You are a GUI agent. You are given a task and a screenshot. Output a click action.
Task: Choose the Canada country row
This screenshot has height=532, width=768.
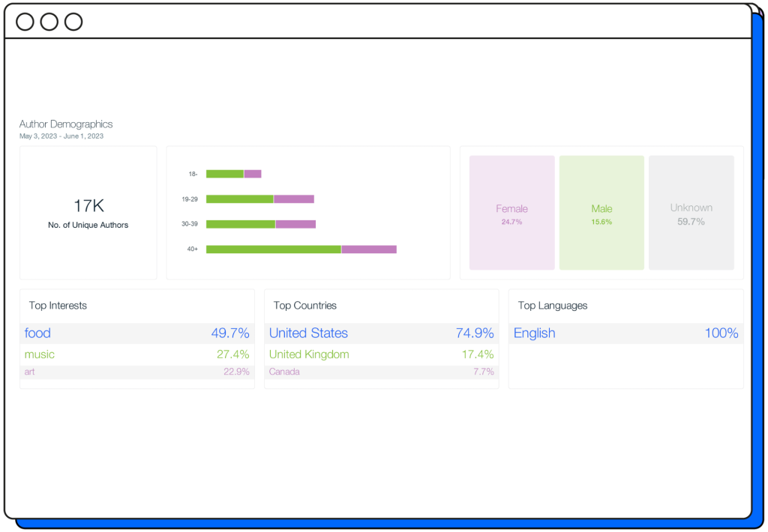(381, 372)
